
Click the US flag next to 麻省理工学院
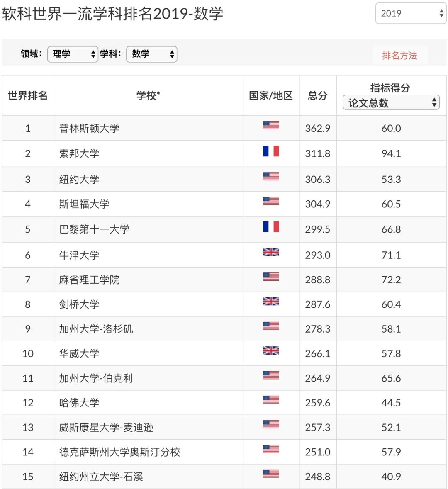(271, 277)
